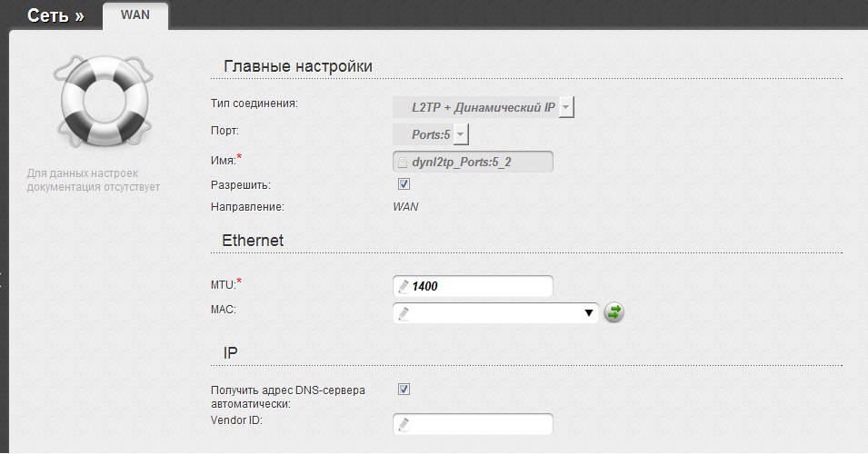Viewport: 868px width, 454px height.
Task: Click the pencil icon in MAC field
Action: coord(404,313)
